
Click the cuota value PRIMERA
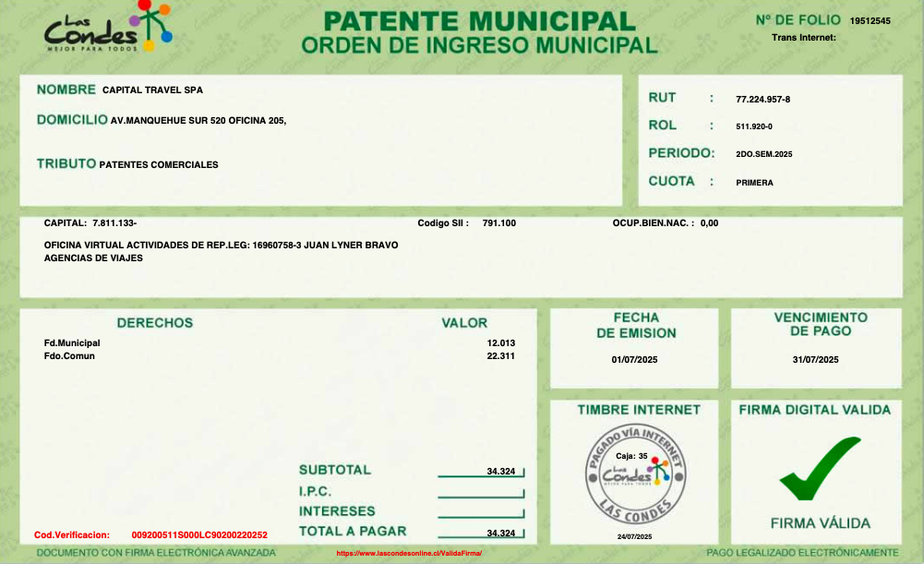point(754,183)
